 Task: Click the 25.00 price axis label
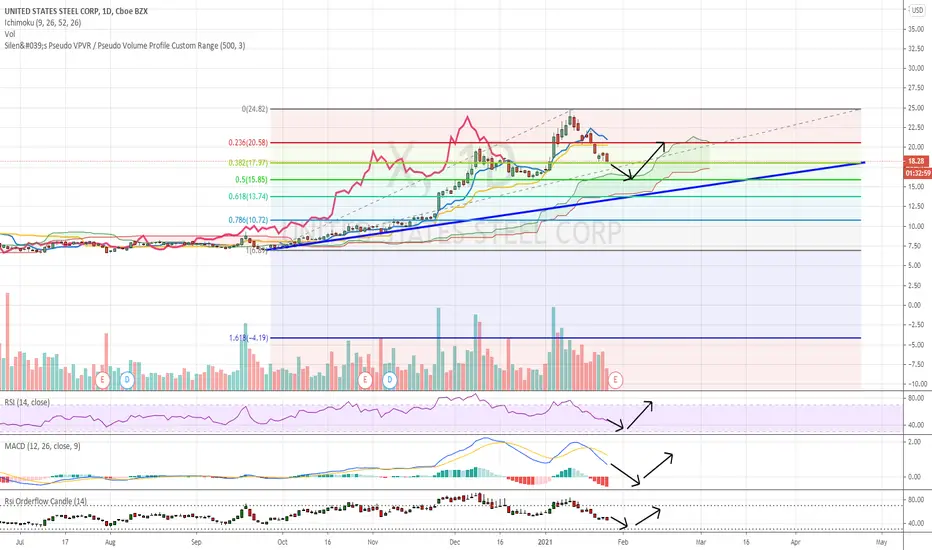point(916,108)
